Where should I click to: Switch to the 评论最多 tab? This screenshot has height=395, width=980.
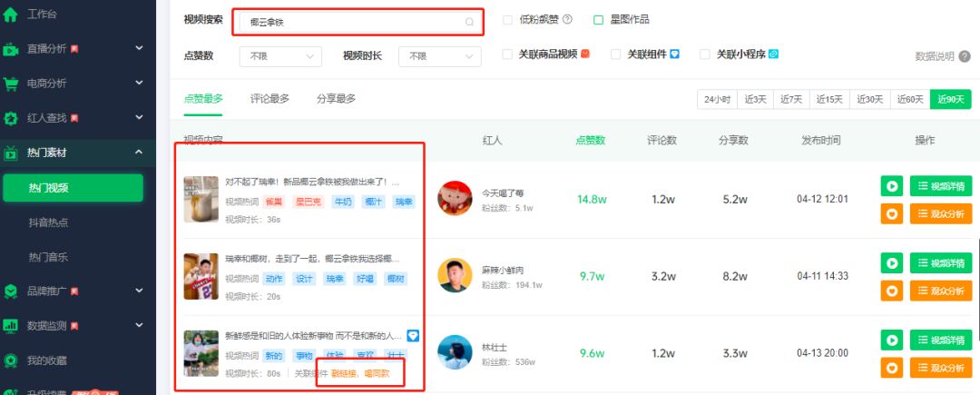click(x=269, y=99)
